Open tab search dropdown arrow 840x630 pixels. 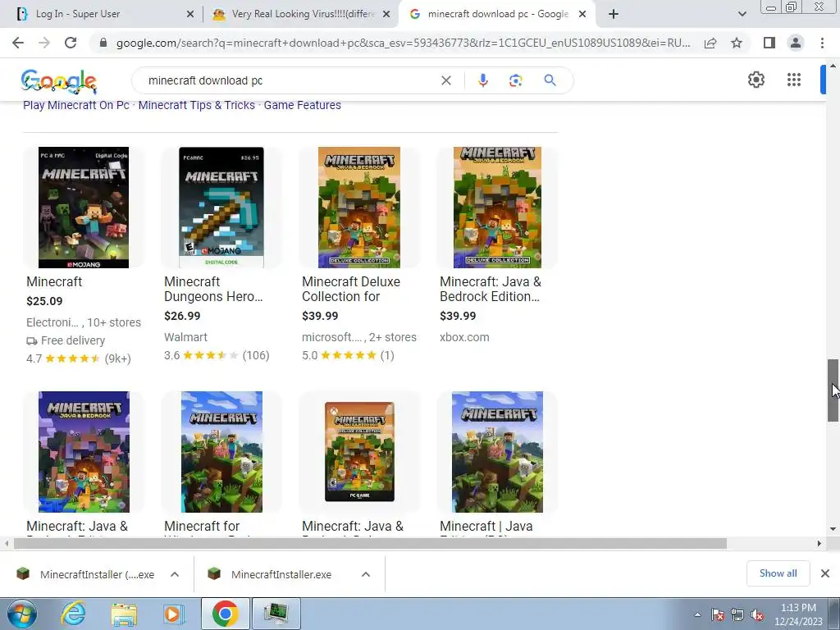click(742, 14)
